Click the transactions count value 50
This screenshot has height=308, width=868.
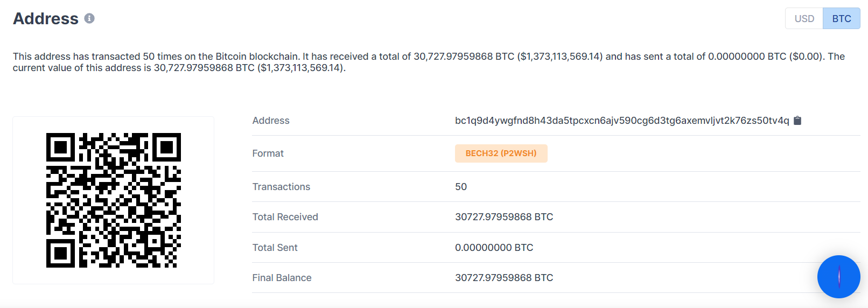tap(461, 187)
